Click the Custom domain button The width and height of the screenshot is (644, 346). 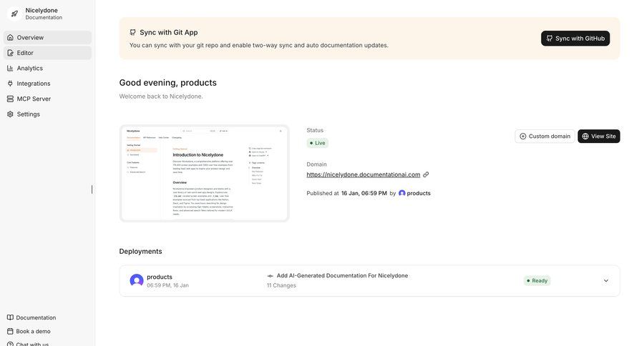pyautogui.click(x=545, y=136)
